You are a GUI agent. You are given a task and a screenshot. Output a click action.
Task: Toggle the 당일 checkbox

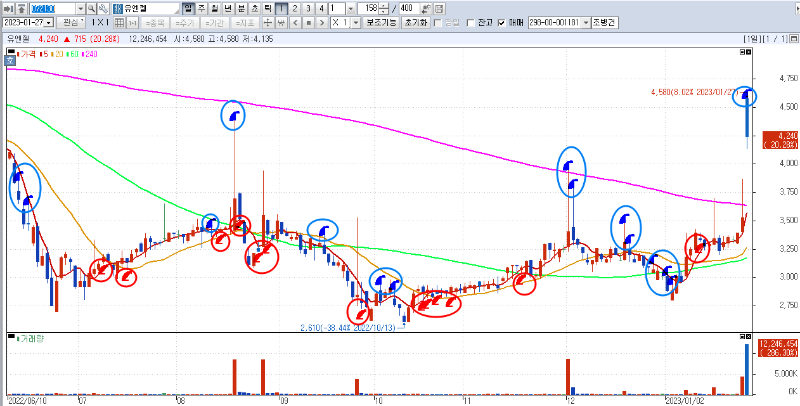tap(438, 23)
